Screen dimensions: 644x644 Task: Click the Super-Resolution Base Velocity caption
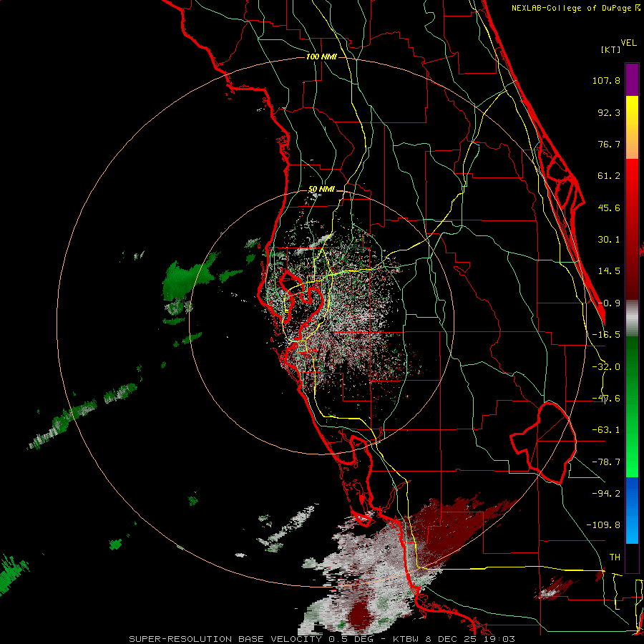click(x=322, y=639)
